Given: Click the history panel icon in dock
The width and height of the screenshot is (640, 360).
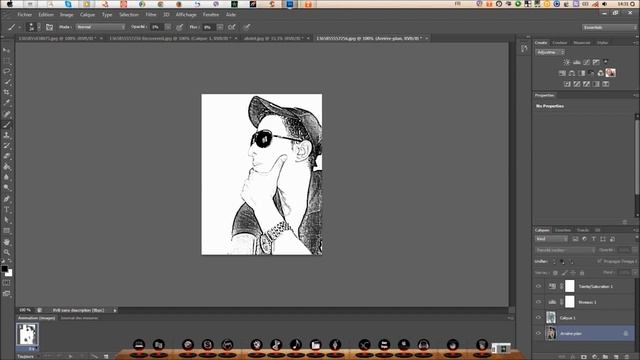Looking at the screenshot, I should tap(524, 49).
